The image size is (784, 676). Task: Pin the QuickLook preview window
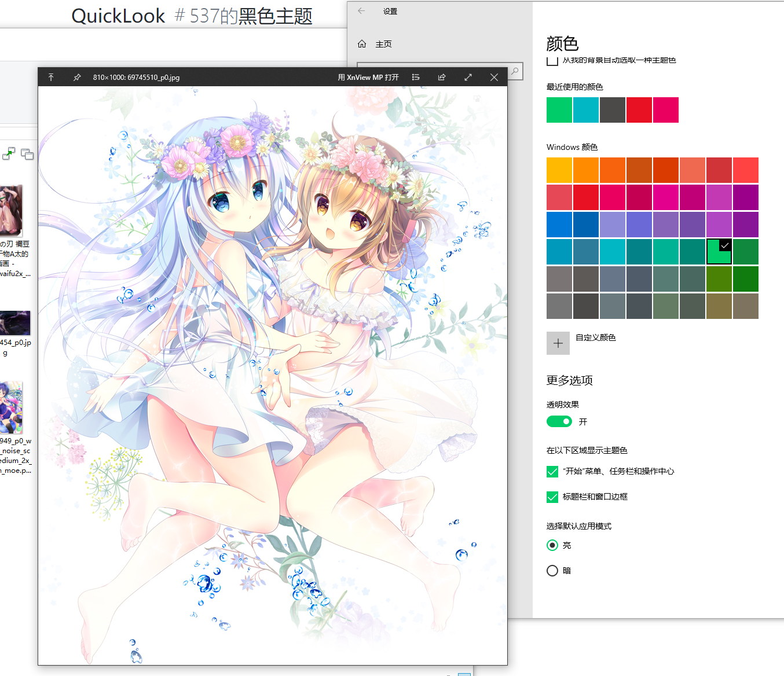[77, 77]
